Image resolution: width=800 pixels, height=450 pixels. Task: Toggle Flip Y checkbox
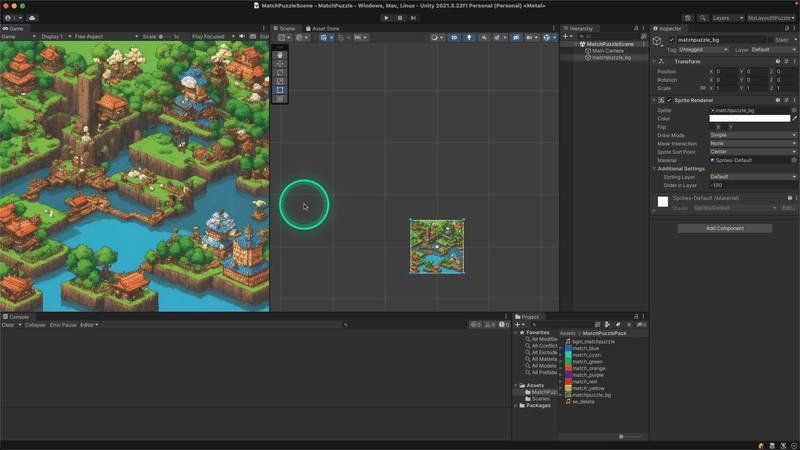click(725, 127)
